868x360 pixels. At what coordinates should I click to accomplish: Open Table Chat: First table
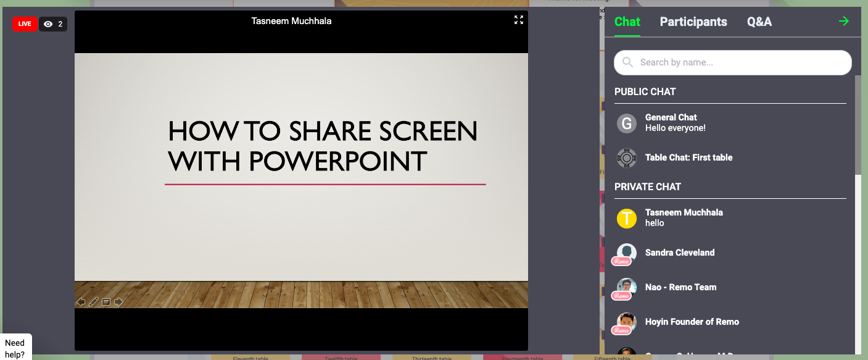(x=730, y=157)
